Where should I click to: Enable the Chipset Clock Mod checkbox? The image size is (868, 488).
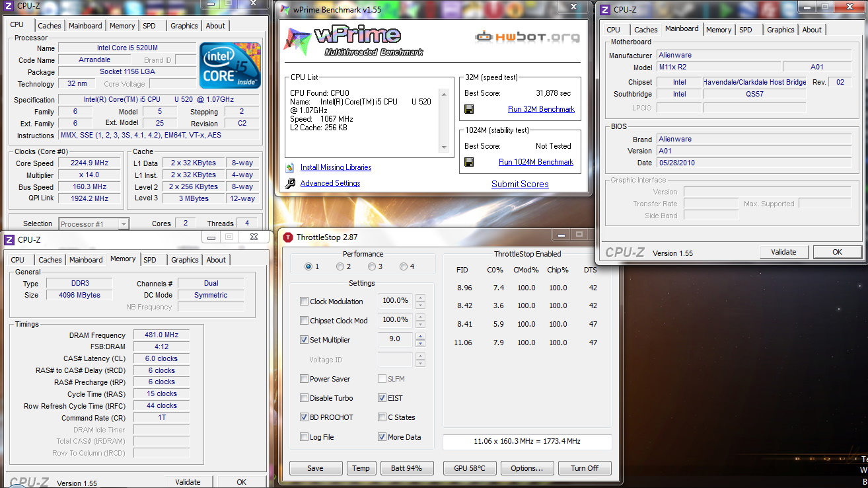pos(304,321)
